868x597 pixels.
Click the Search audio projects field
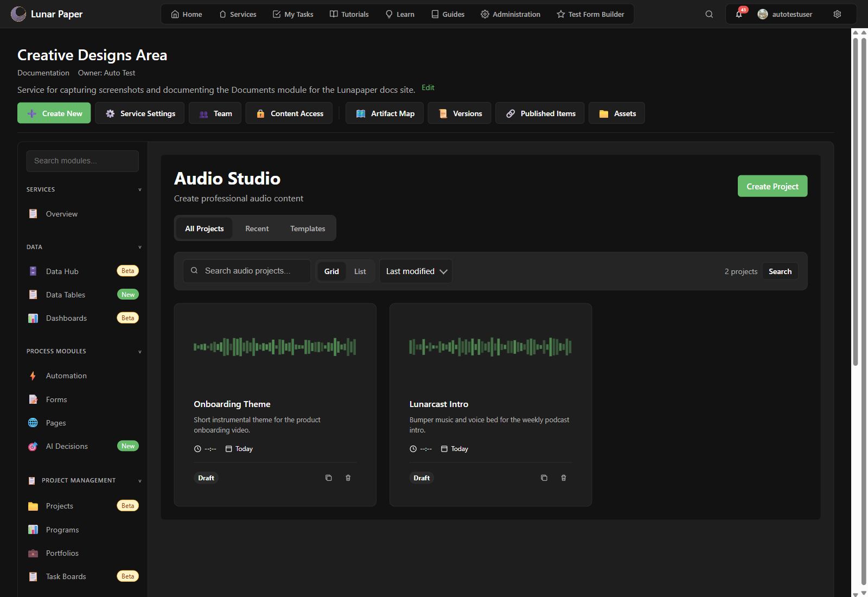pos(247,271)
